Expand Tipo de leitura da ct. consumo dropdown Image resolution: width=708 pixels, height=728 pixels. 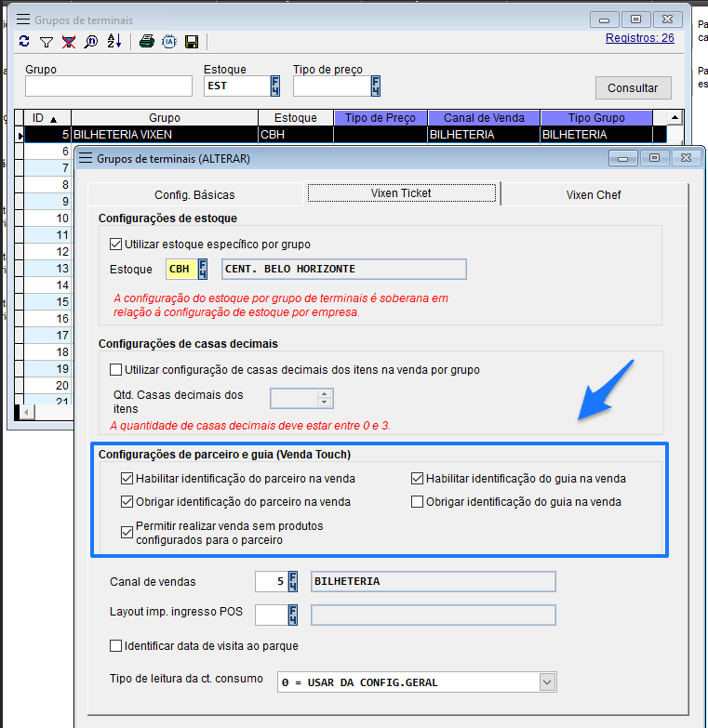click(x=547, y=682)
